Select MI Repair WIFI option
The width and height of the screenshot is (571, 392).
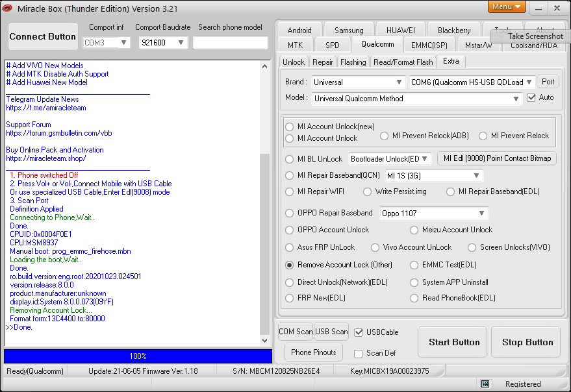(x=290, y=192)
